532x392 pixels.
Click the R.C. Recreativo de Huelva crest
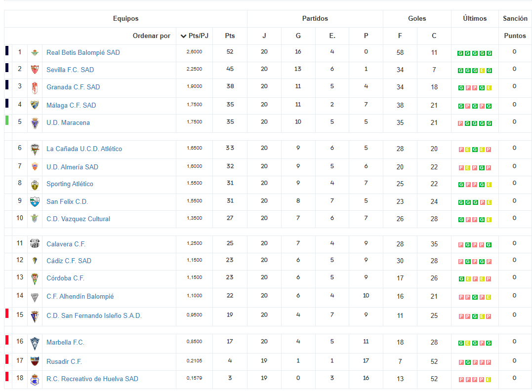coord(35,380)
